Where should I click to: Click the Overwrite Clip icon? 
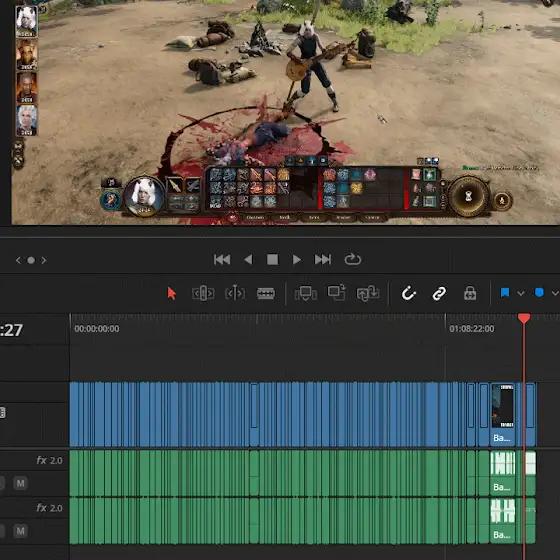click(336, 292)
